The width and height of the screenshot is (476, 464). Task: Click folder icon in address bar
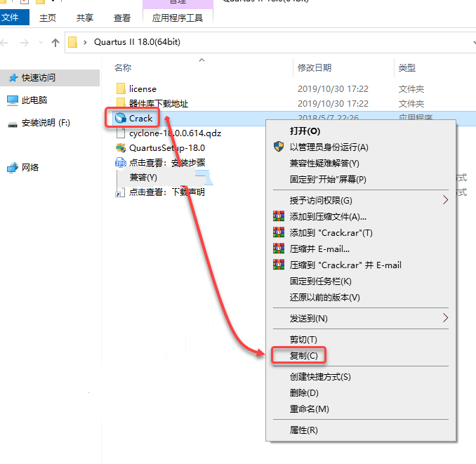click(72, 42)
